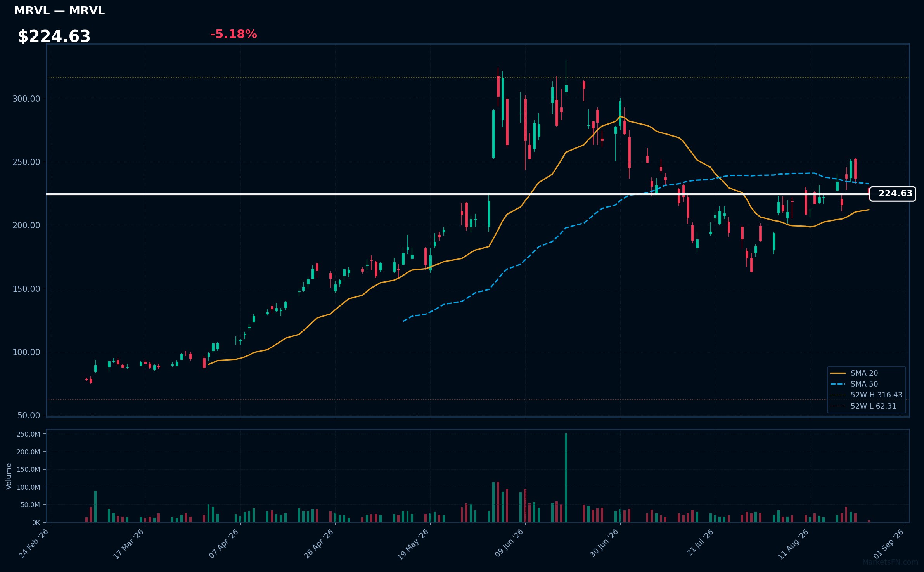Viewport: 924px width, 572px height.
Task: Click the 30 Jun '26 date label
Action: coord(604,544)
